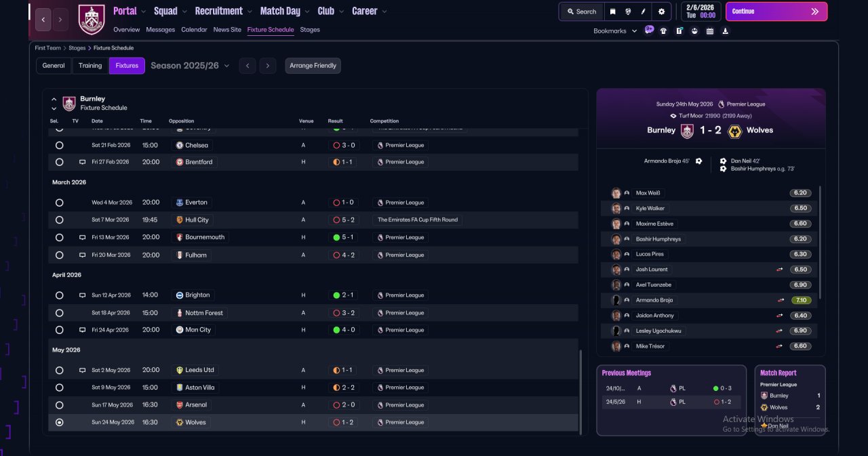Click the Arrange Friendly button

[x=313, y=66]
